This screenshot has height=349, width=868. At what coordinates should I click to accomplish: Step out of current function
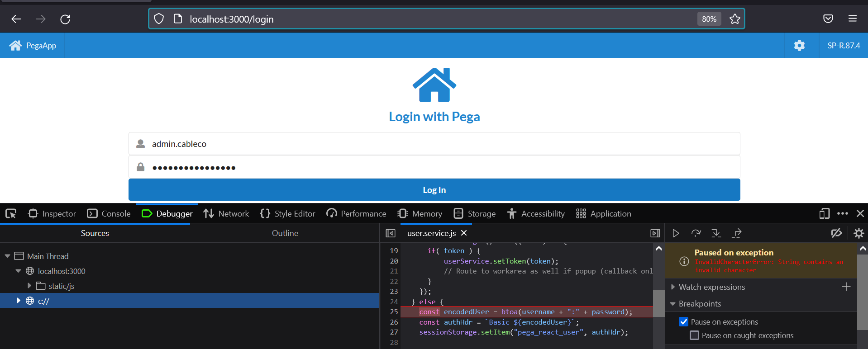[x=737, y=233]
